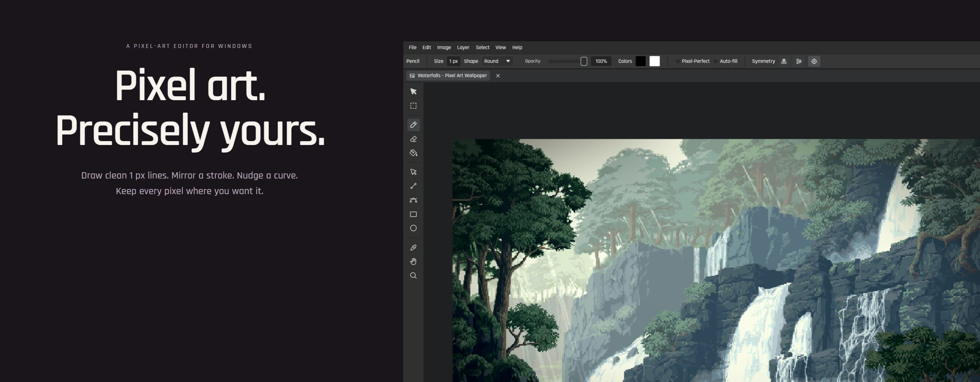Activate the Pencil tool in toolbox
Screen dimensions: 980x382
click(413, 125)
